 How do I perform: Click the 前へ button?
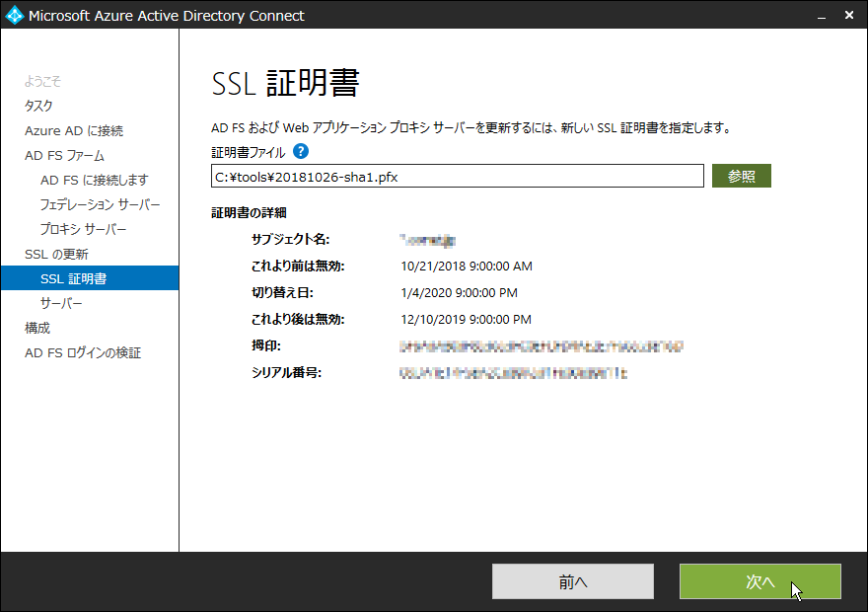click(573, 581)
